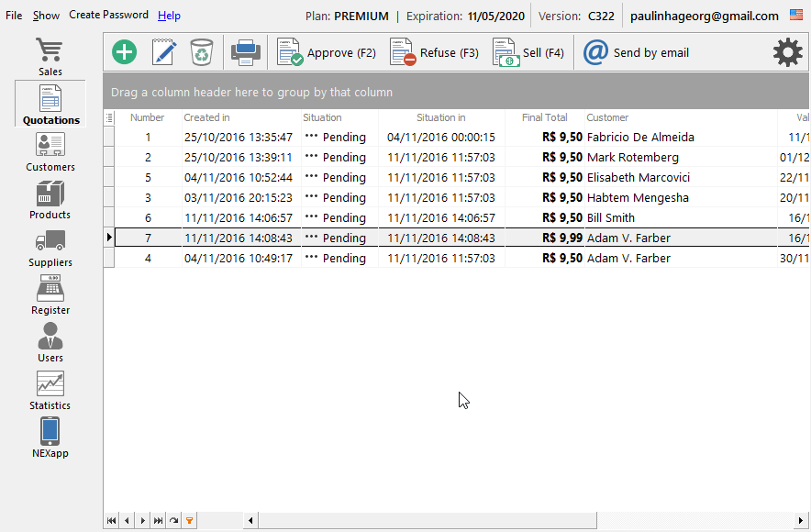Sort by the Situation column header

tap(339, 117)
